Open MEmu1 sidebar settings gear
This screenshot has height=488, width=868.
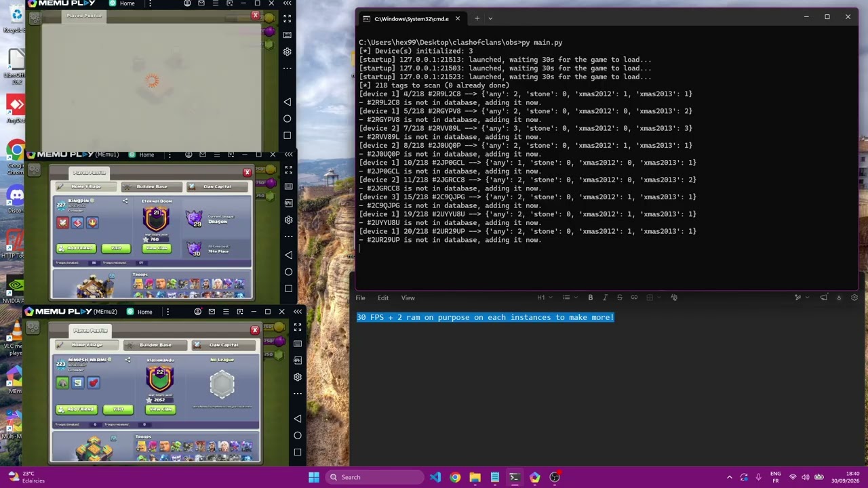tap(288, 220)
